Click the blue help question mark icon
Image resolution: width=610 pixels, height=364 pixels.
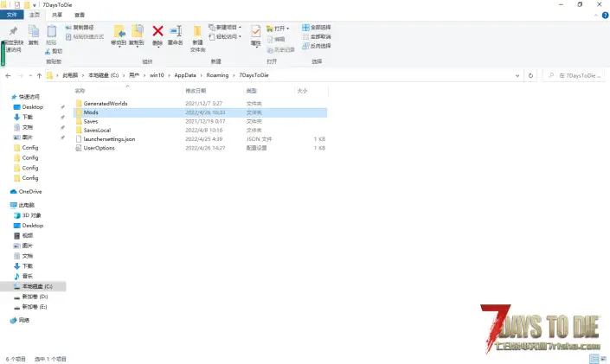click(x=605, y=16)
